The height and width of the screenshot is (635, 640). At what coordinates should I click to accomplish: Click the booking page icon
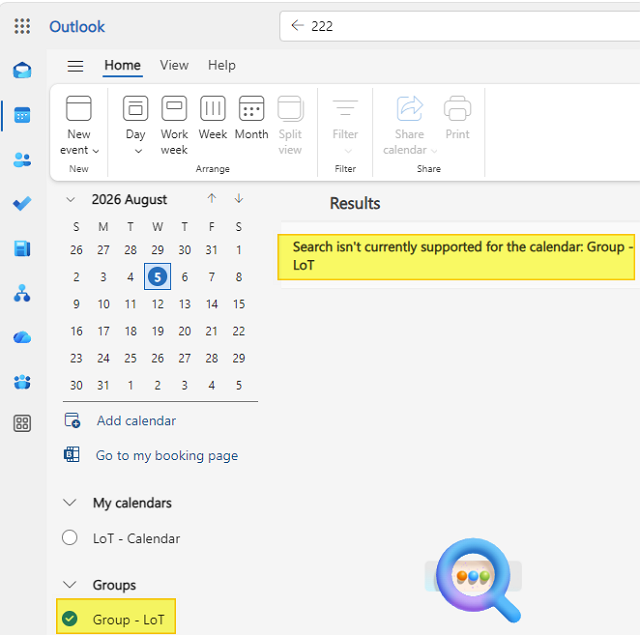(x=72, y=454)
